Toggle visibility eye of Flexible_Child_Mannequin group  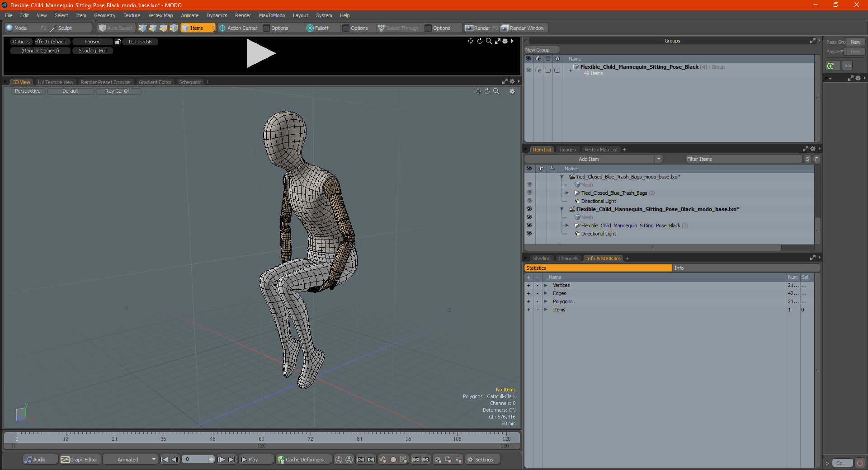point(528,70)
